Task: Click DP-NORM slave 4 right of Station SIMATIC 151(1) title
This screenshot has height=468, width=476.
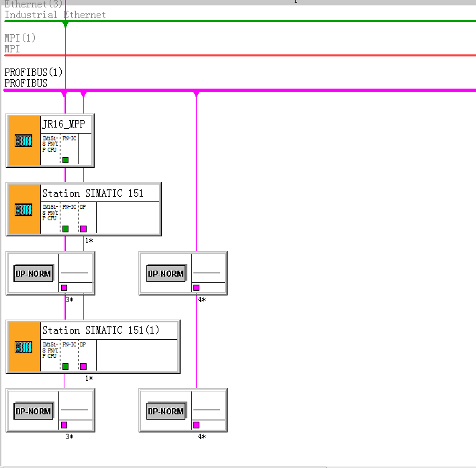Action: pyautogui.click(x=166, y=273)
